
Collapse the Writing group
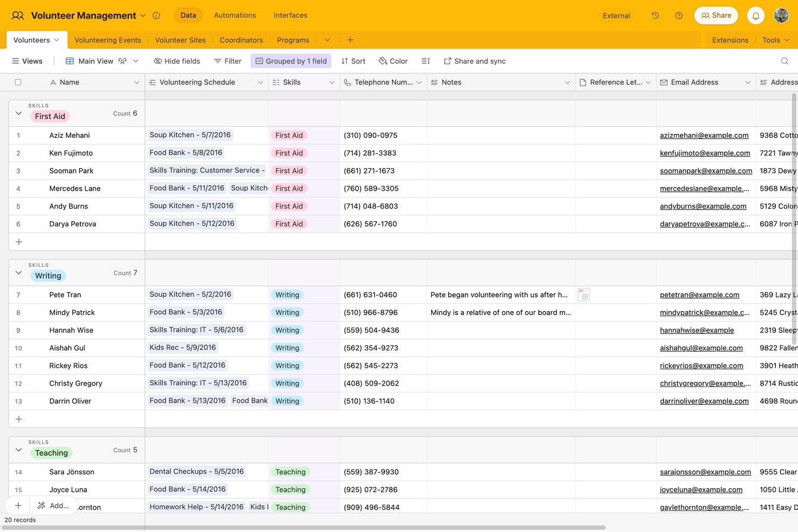[19, 273]
